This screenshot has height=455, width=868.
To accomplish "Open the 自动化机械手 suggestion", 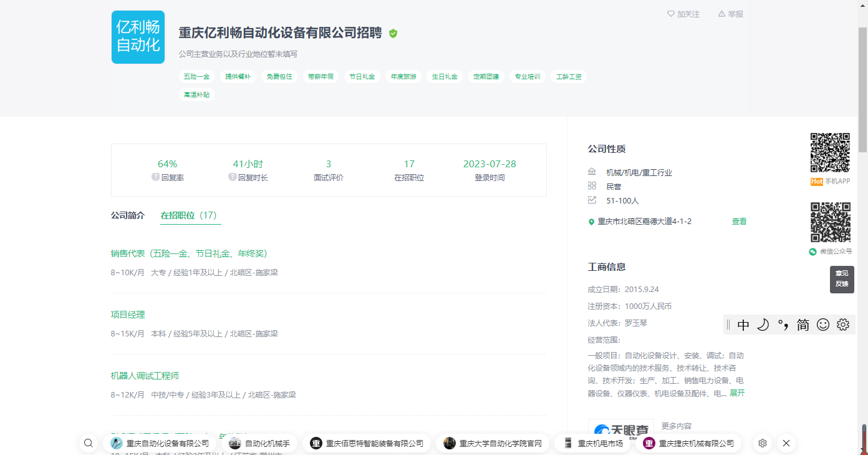I will 259,443.
